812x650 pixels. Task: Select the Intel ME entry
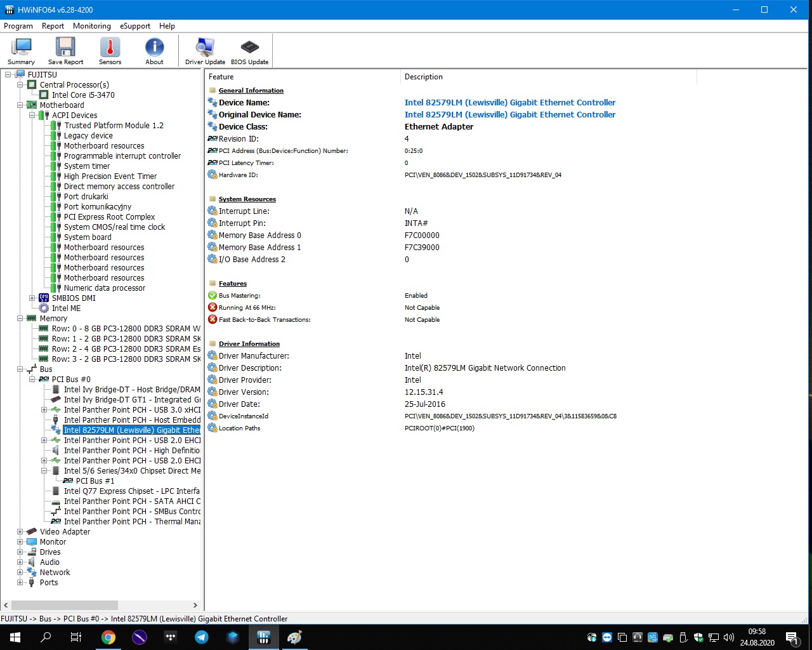pos(66,308)
